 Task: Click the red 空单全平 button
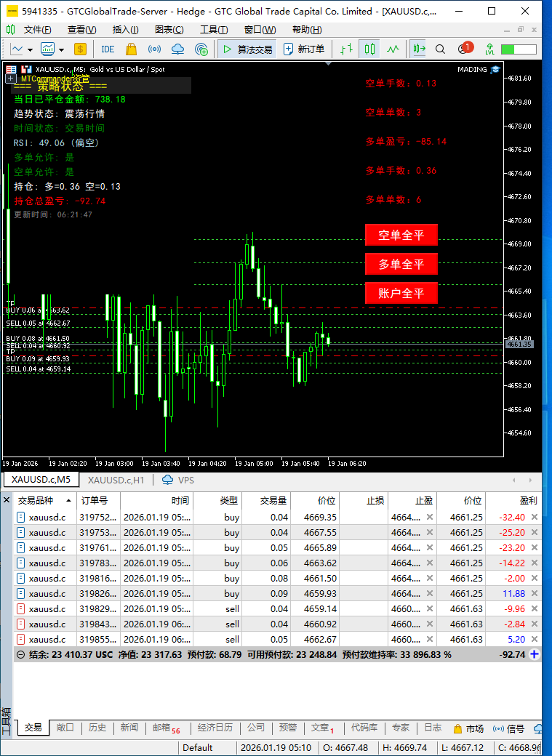[401, 235]
